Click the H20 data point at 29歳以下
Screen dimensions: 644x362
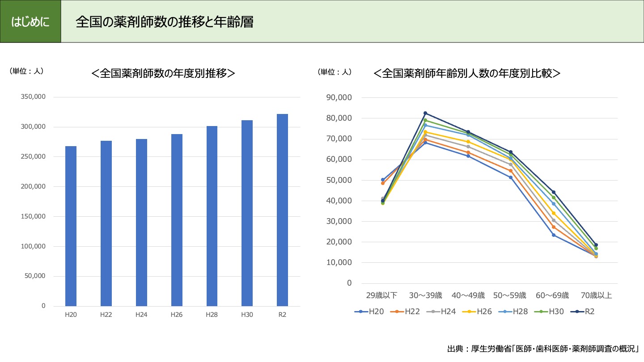point(382,180)
